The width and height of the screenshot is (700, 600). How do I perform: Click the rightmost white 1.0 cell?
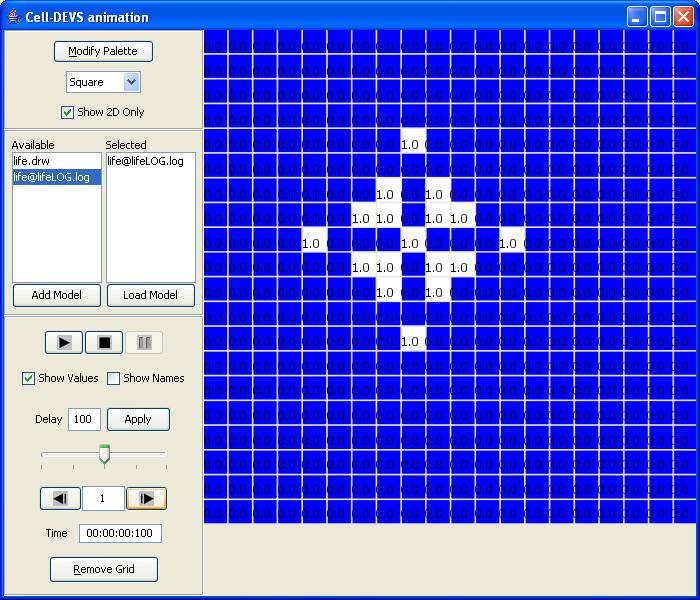point(512,240)
